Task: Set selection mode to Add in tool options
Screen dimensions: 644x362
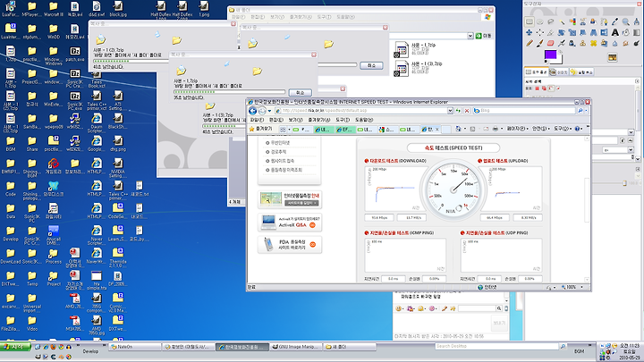Action: (544, 88)
